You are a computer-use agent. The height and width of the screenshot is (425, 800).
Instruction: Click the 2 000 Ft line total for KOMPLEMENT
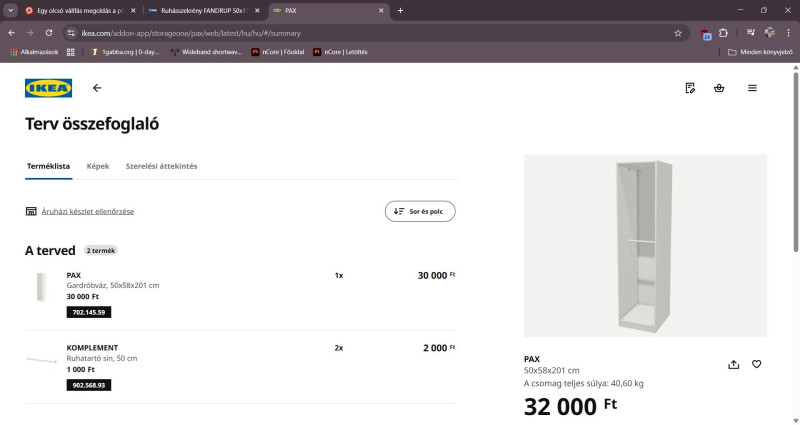[x=439, y=348]
